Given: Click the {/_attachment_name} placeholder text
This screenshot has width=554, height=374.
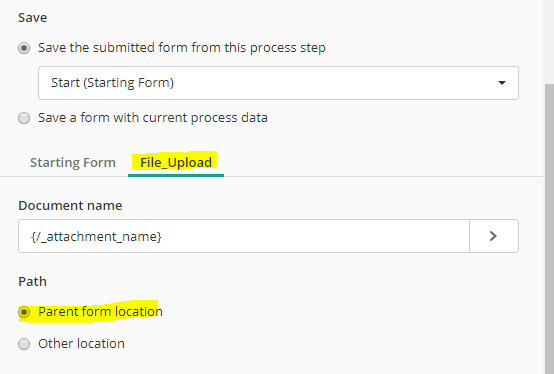Looking at the screenshot, I should coord(96,236).
